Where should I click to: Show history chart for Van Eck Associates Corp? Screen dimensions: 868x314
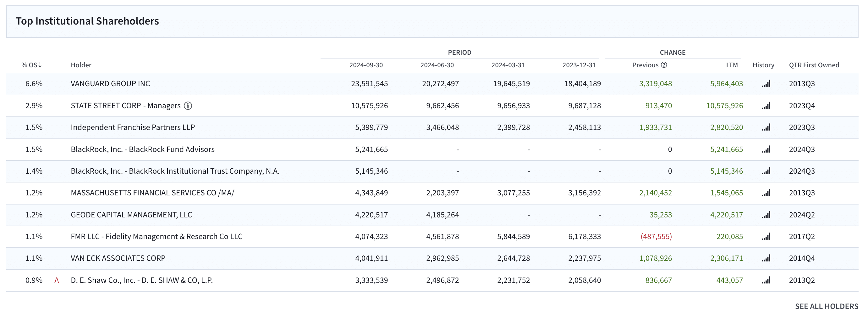click(x=766, y=258)
